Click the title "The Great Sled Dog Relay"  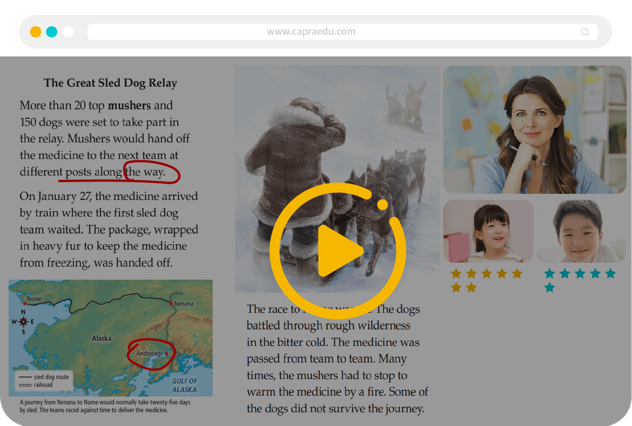(x=110, y=83)
